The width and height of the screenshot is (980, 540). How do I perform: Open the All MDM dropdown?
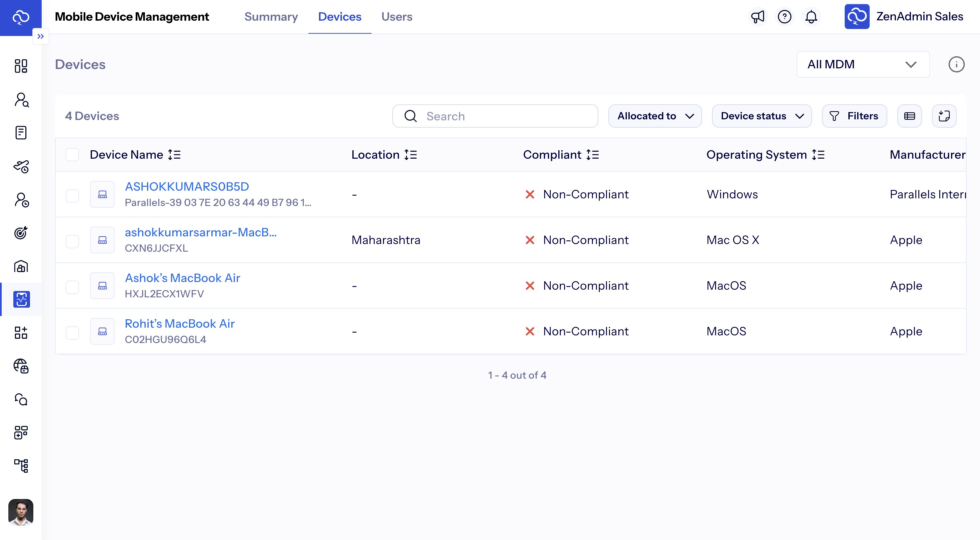[863, 64]
